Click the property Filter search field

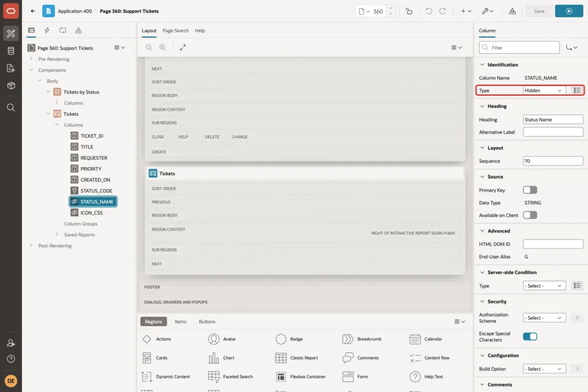coord(519,48)
